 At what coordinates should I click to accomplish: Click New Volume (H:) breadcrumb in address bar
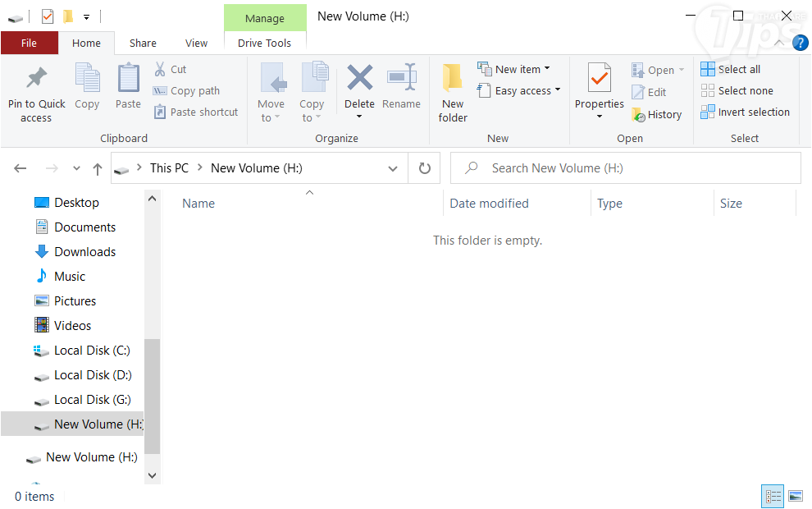tap(257, 168)
